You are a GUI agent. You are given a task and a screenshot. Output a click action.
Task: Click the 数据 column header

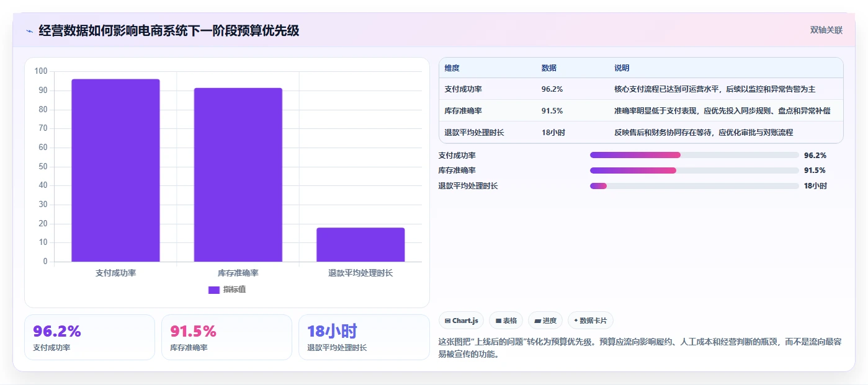[549, 68]
